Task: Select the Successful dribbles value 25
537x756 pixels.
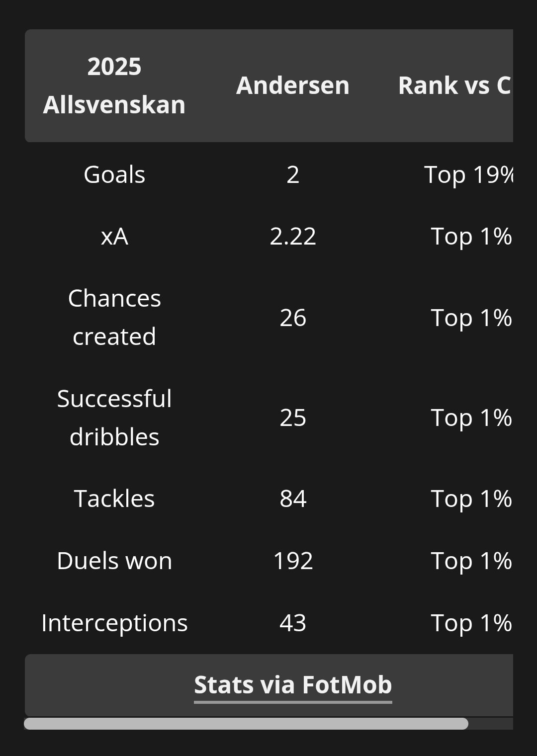Action: pyautogui.click(x=293, y=418)
